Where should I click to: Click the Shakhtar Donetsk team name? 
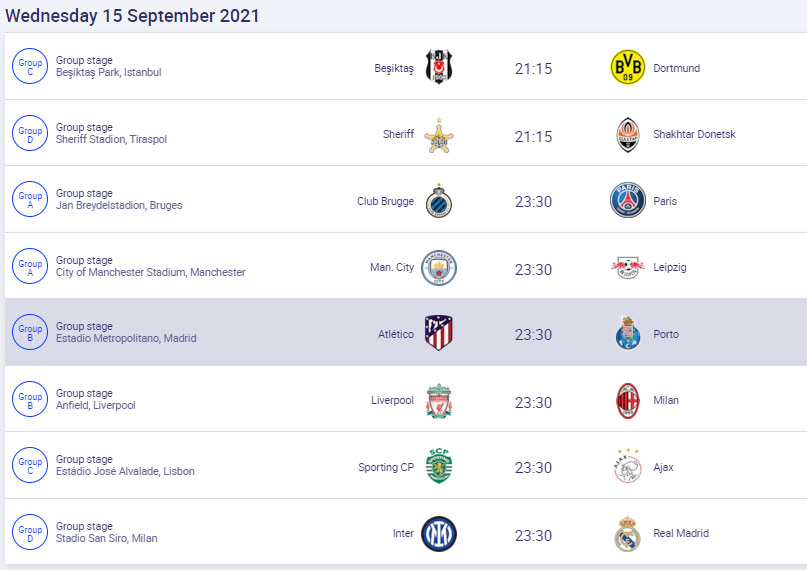(x=694, y=134)
